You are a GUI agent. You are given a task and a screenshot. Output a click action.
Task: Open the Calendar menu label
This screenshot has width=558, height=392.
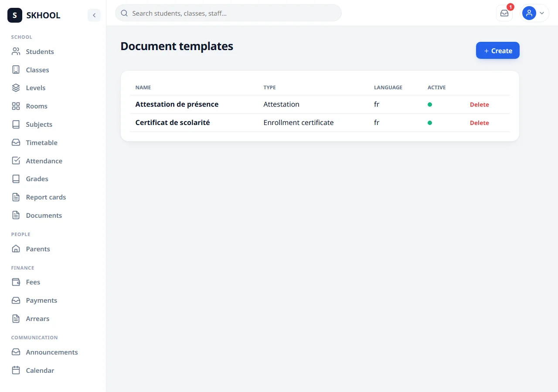point(40,370)
